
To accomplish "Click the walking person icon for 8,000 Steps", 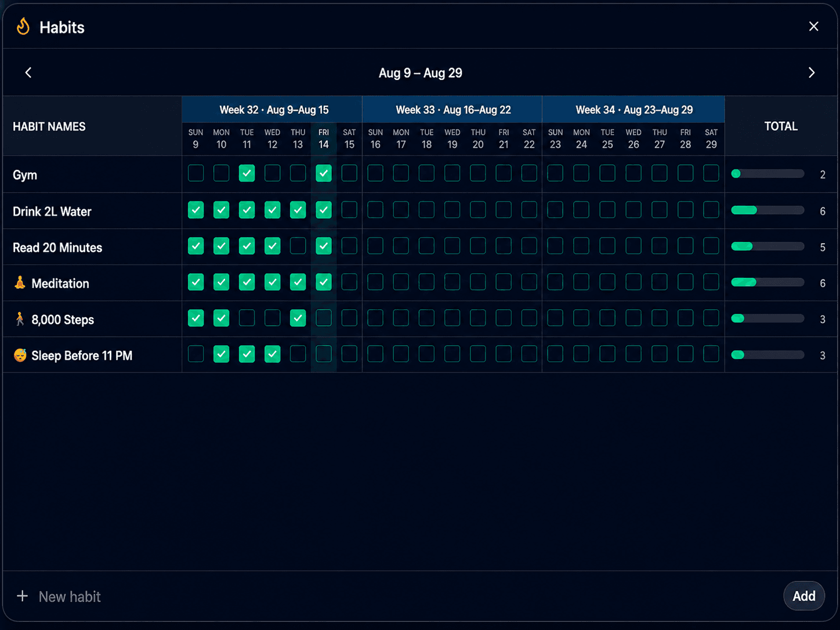I will coord(20,318).
